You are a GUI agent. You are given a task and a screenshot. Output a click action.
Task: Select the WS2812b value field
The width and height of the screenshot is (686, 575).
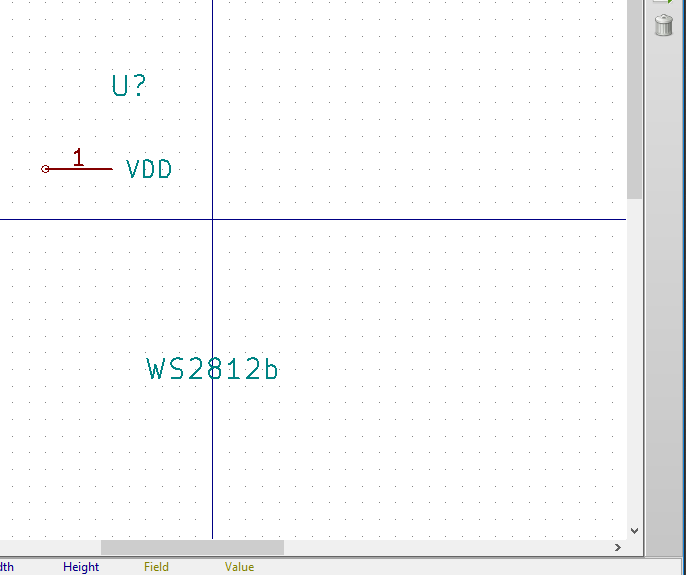212,369
